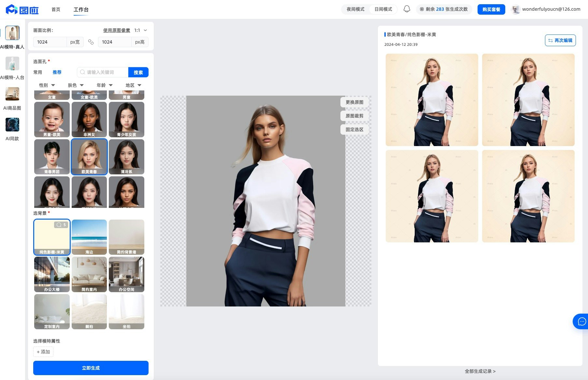Switch to 推荐 faces tab
The height and width of the screenshot is (380, 588).
click(57, 72)
